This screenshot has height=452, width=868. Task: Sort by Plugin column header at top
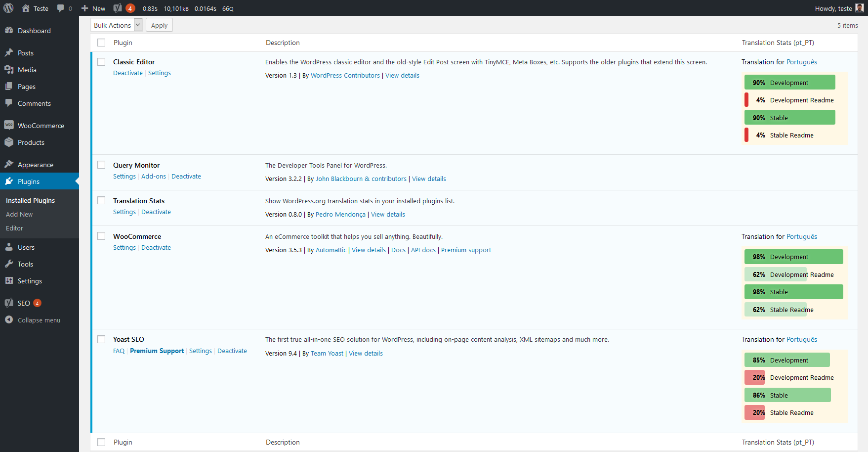coord(123,43)
